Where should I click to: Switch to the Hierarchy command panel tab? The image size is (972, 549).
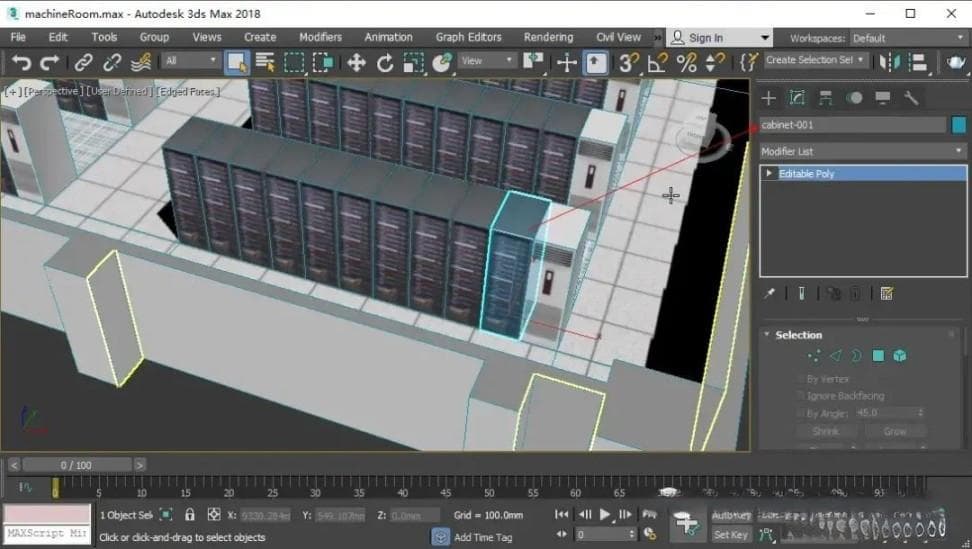pos(826,98)
